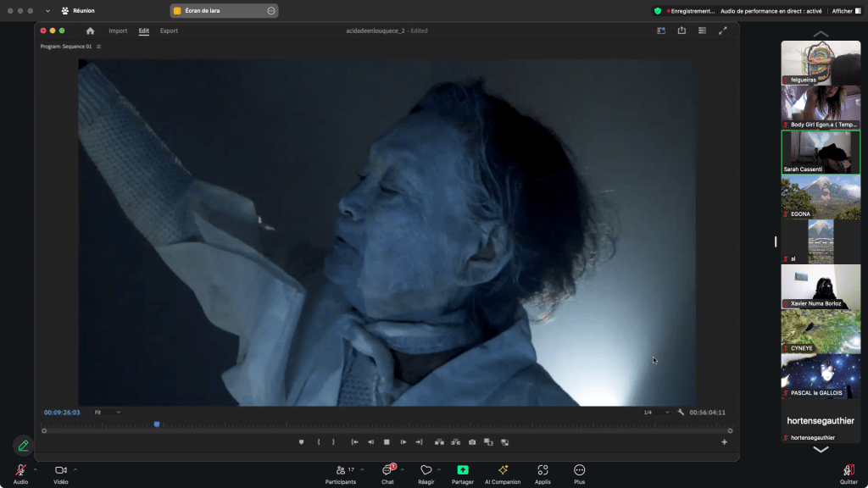Expand the Audio options chevron
868x488 pixels.
click(35, 469)
